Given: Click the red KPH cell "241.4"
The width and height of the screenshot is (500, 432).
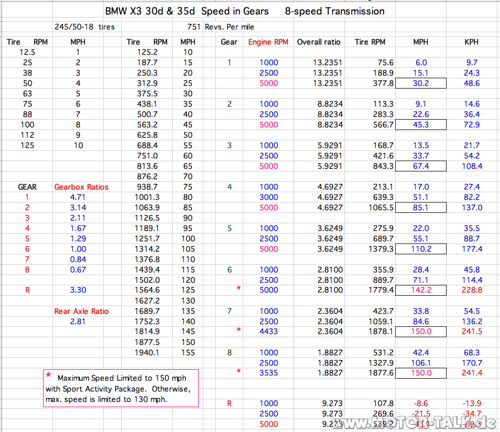Looking at the screenshot, I should coord(472,373).
